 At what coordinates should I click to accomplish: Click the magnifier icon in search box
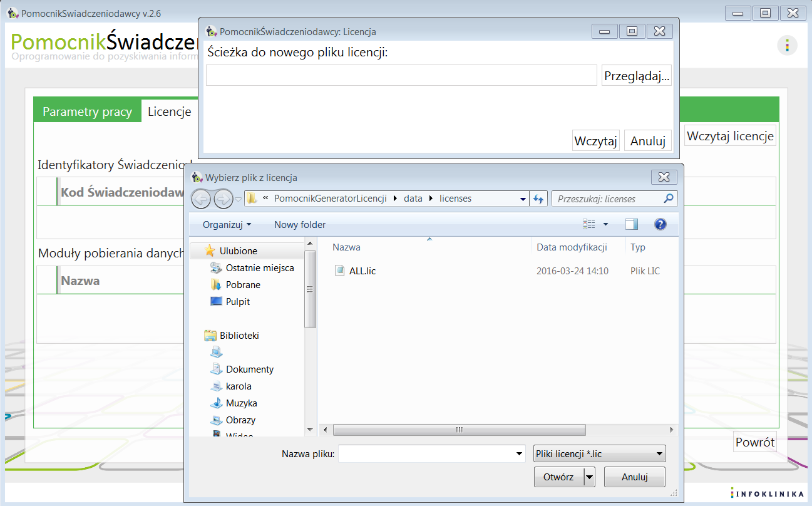[x=669, y=199]
